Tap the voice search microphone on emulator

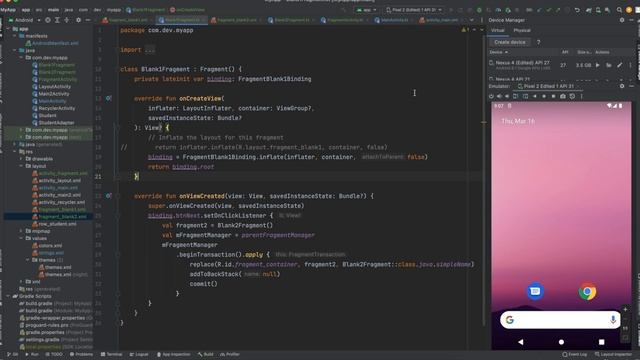click(x=613, y=320)
